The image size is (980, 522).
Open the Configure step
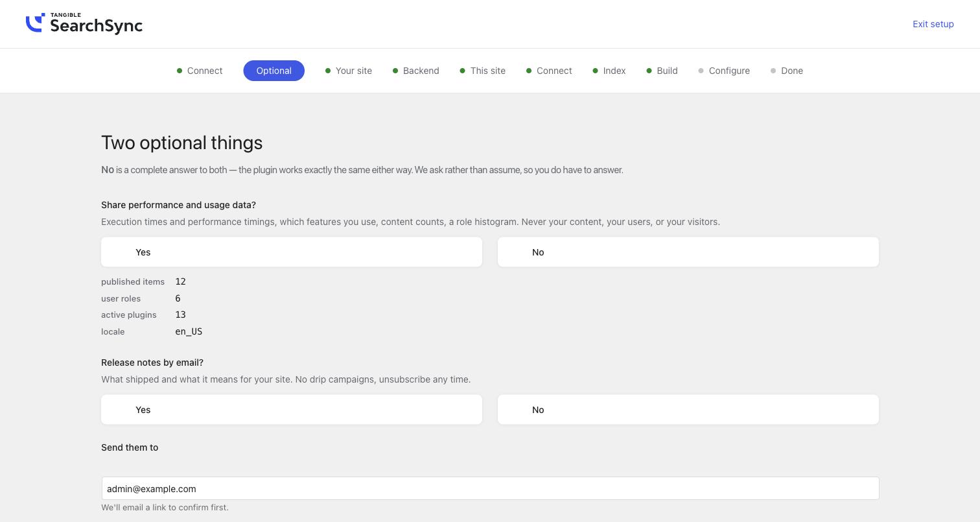click(x=724, y=71)
